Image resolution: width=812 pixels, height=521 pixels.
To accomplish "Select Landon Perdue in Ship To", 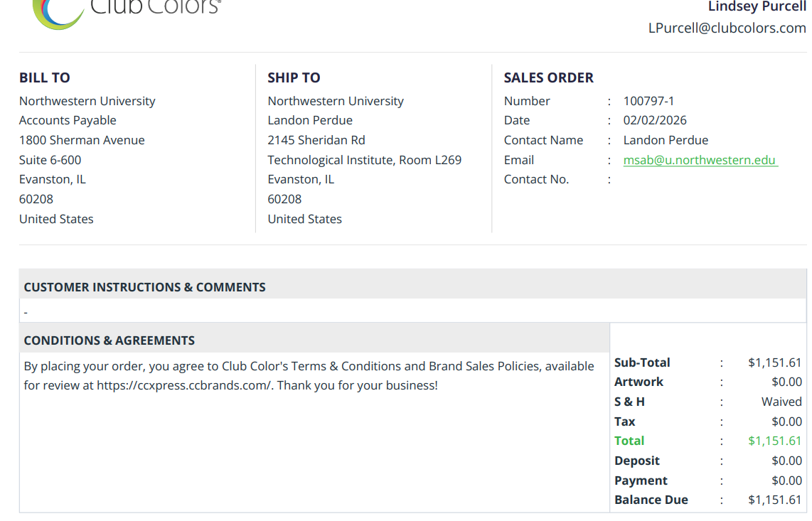I will point(310,120).
